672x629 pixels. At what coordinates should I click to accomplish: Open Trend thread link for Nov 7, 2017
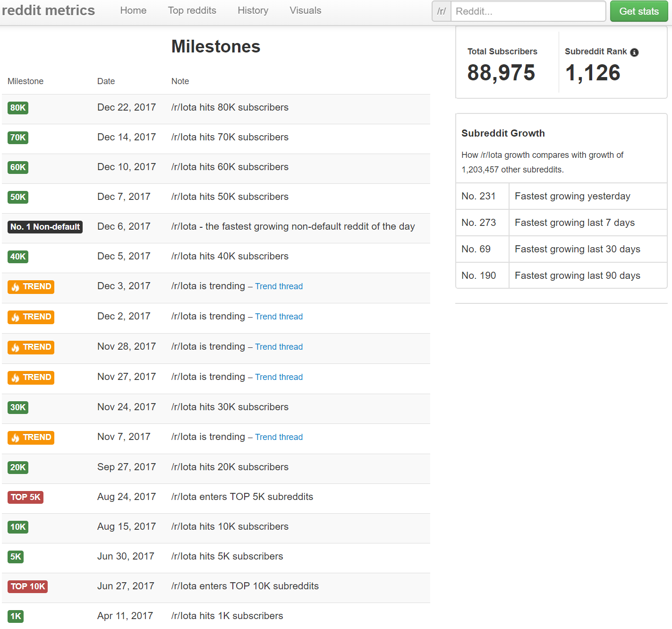pyautogui.click(x=279, y=437)
